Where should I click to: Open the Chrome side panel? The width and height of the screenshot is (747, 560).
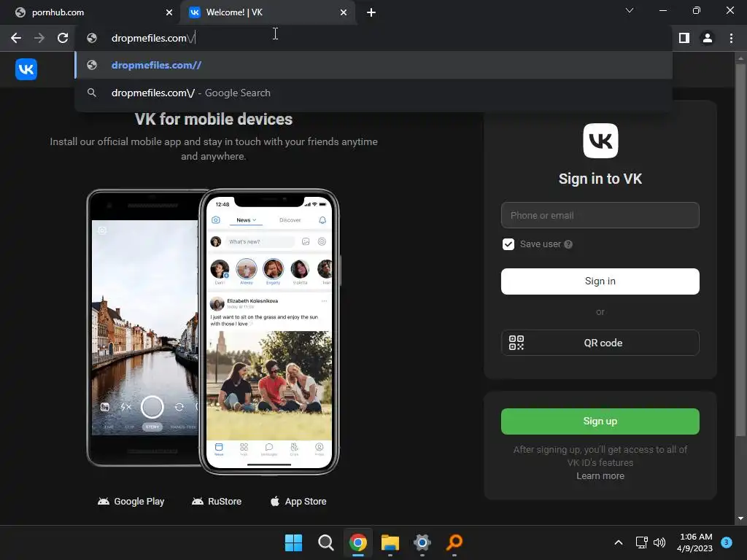pyautogui.click(x=684, y=38)
